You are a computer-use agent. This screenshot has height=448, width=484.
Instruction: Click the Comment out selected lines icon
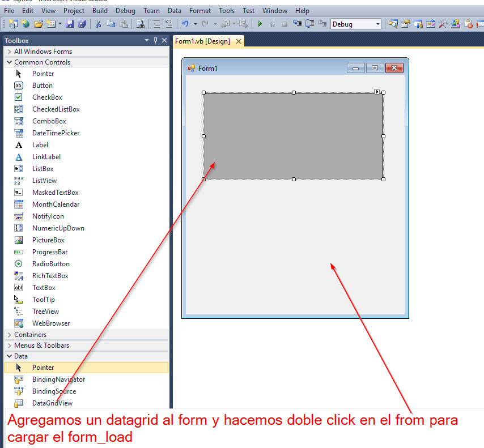coord(156,24)
